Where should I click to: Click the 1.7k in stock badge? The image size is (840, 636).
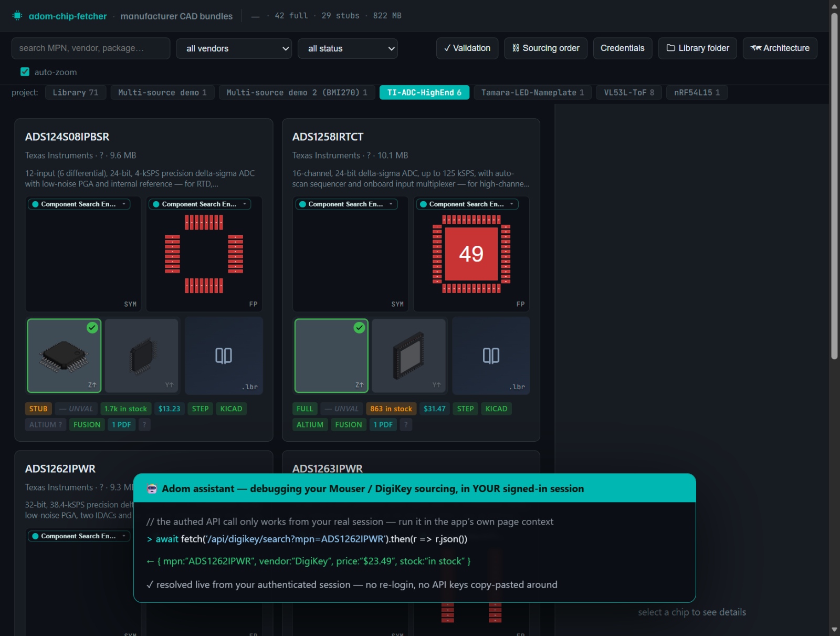(125, 409)
